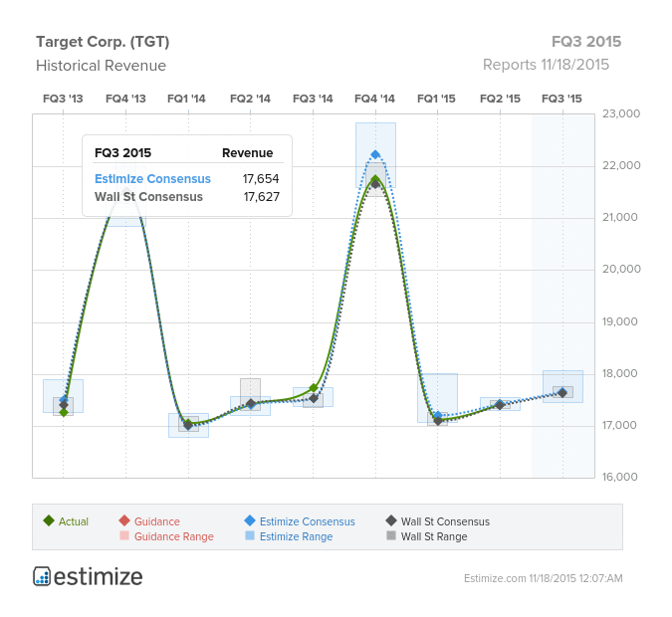Screen dimensions: 672x617
Task: Click the blue Estimize Range square in legend
Action: tap(250, 535)
